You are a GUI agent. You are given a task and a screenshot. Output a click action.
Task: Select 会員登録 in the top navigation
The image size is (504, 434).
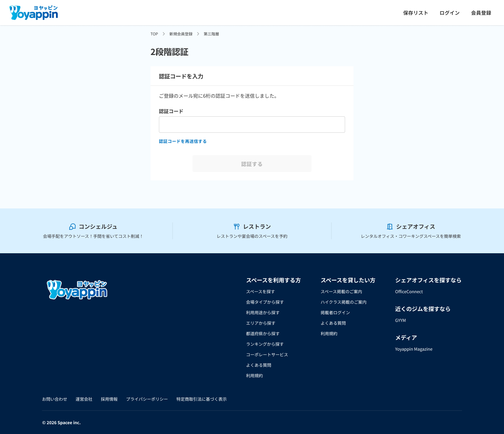click(x=481, y=13)
